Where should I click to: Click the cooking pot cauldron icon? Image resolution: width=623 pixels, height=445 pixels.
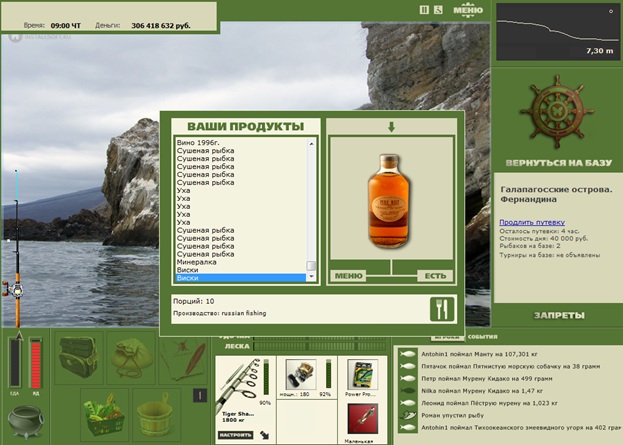pos(26,422)
